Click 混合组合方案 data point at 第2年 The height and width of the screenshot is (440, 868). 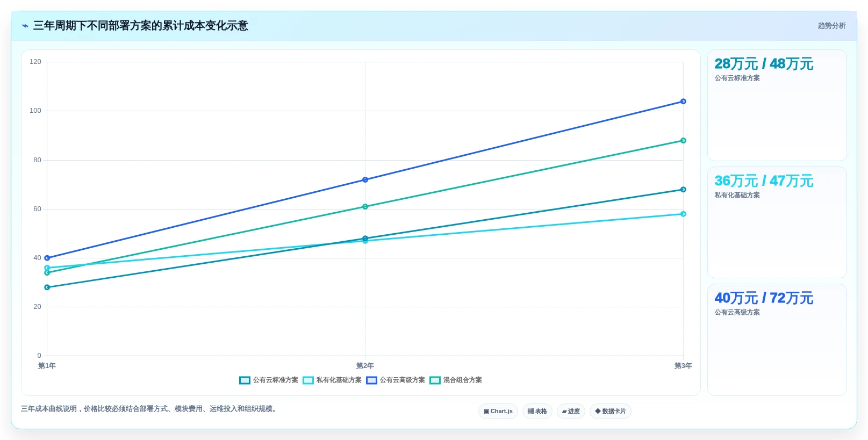pyautogui.click(x=365, y=207)
